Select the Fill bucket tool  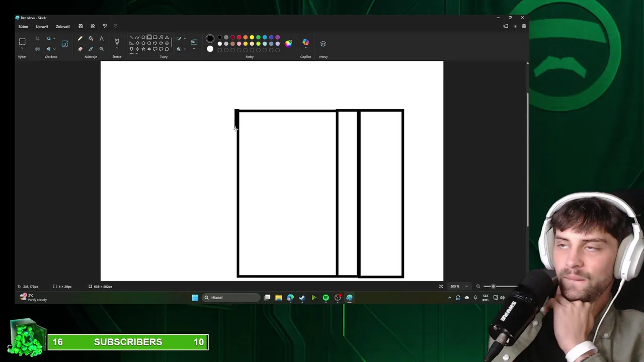tap(91, 38)
